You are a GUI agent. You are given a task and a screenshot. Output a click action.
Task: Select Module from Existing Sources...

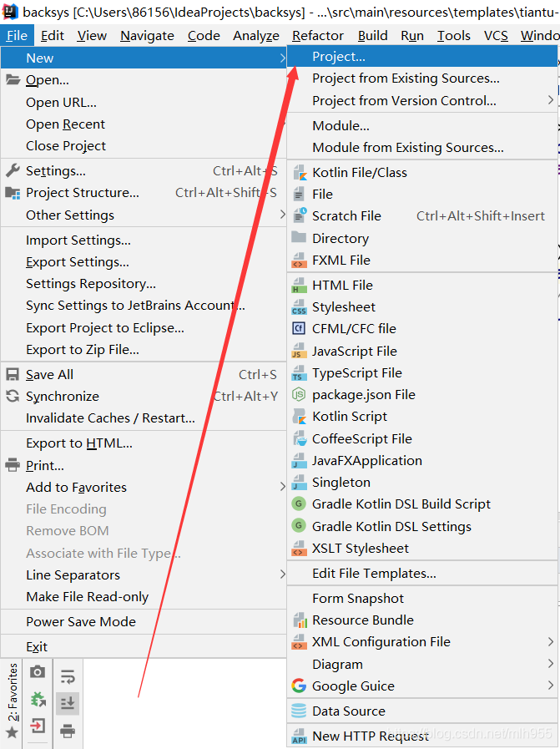point(422,148)
